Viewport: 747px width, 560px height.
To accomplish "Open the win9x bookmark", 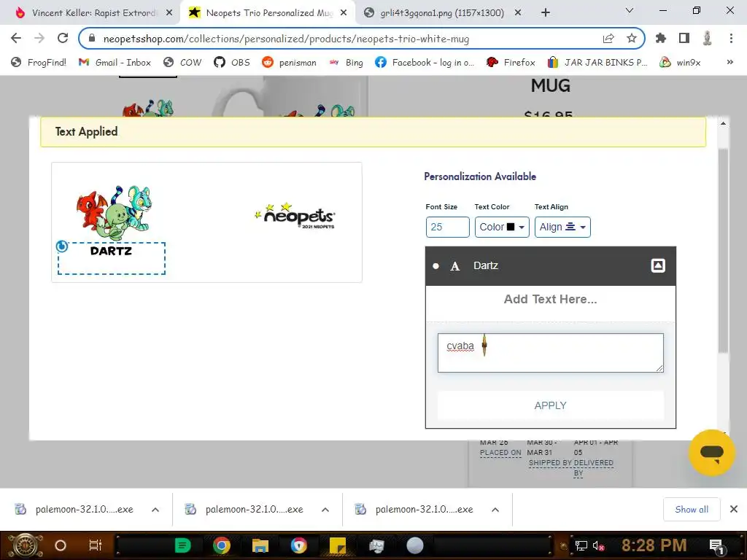I will tap(681, 63).
